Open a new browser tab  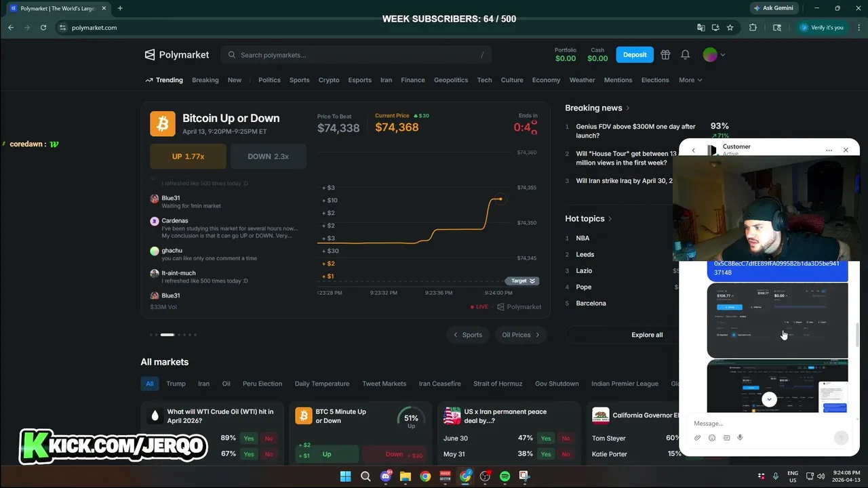click(120, 8)
